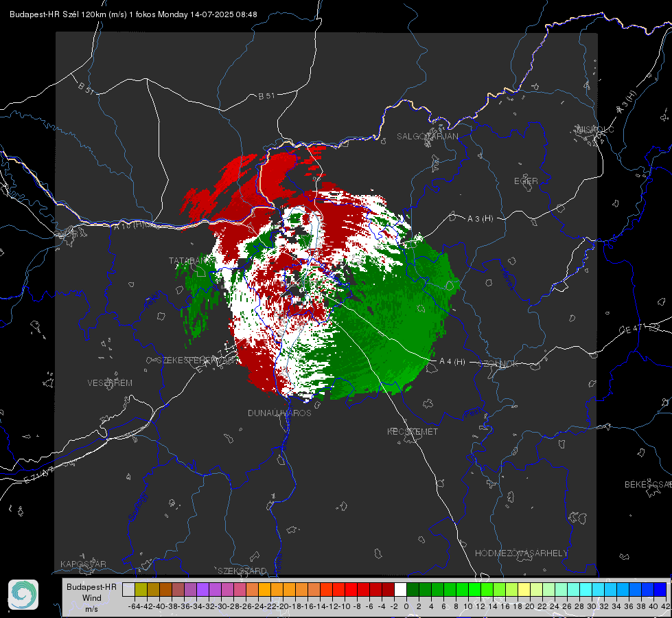Click the SZEKSZÁRD city label
Viewport: 672px width, 618px height.
pyautogui.click(x=242, y=571)
